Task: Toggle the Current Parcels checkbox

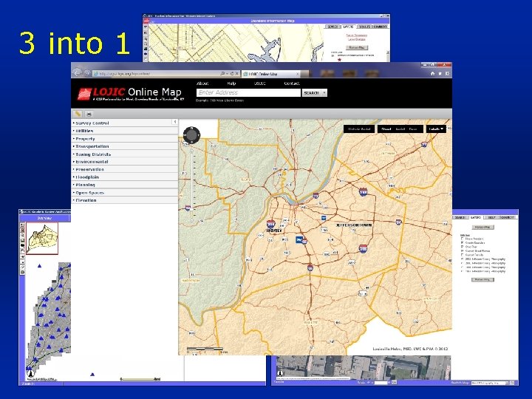Action: [x=462, y=255]
